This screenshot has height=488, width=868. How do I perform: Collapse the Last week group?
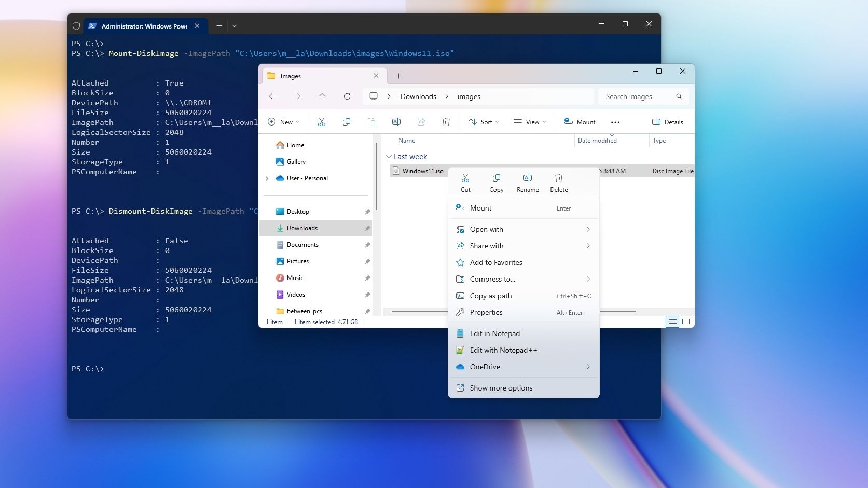point(389,157)
